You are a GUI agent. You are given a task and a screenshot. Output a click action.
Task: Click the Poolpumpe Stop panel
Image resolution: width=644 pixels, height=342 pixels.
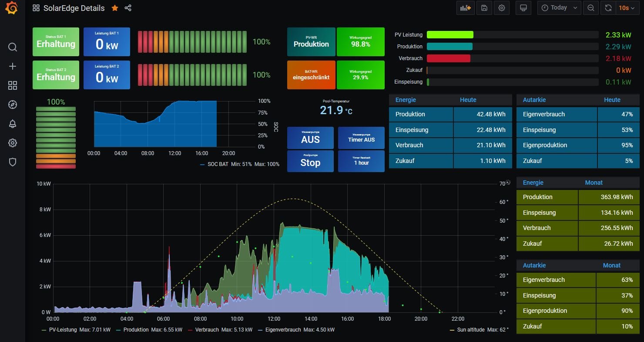[x=310, y=161]
